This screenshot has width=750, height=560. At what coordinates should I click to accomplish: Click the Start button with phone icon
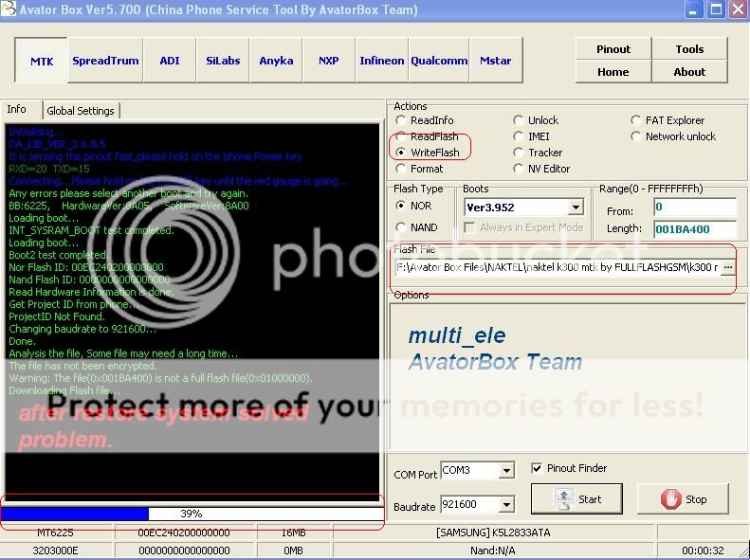click(577, 498)
